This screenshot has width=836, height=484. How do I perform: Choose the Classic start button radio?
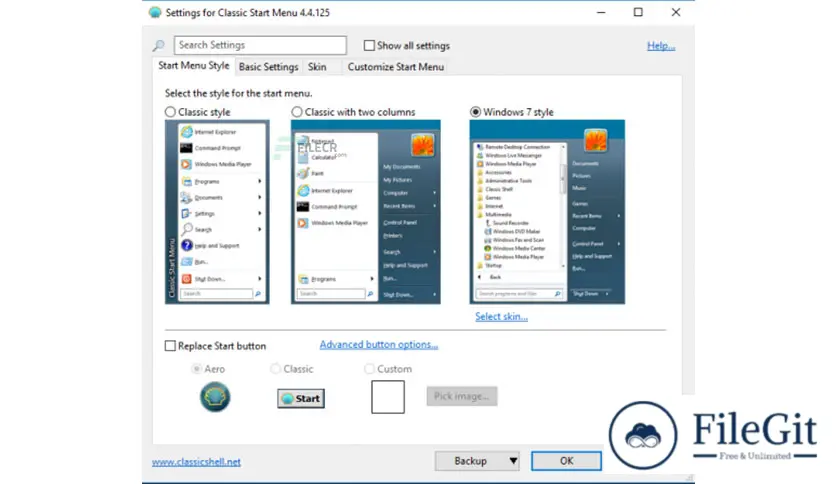coord(275,369)
